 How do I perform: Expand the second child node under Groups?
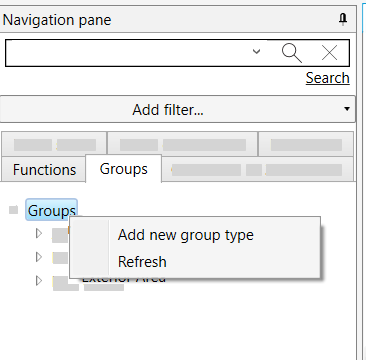tap(39, 257)
